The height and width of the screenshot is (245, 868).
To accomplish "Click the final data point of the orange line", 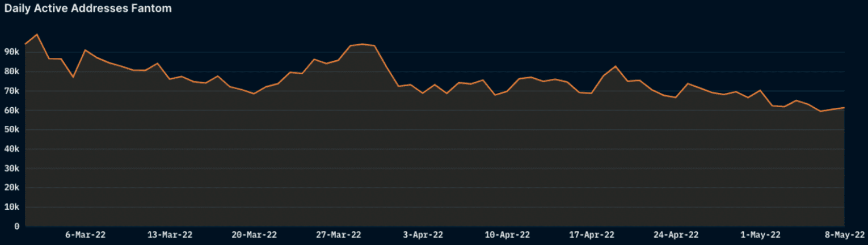I will [x=844, y=108].
